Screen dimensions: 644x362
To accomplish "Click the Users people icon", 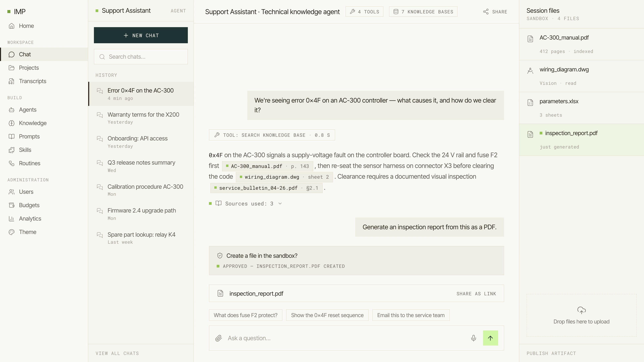I will [12, 192].
